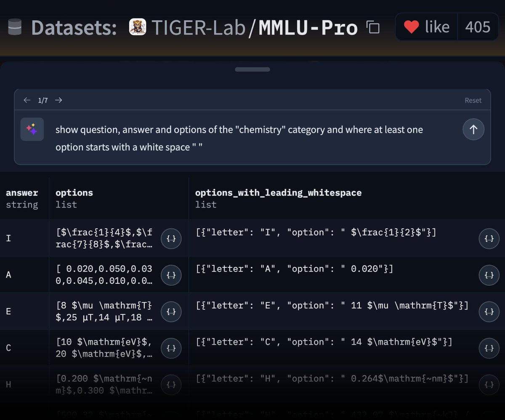Click the sparkle AI icon

(x=32, y=129)
